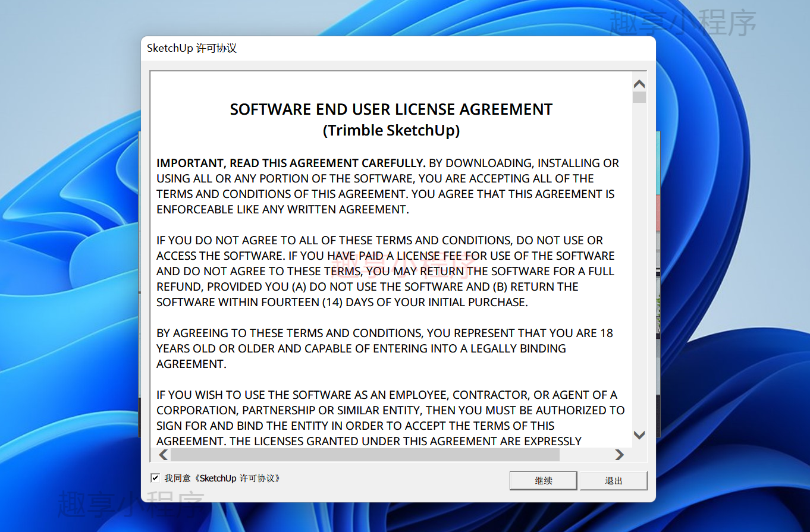
Task: Click the vertical scrollbar down arrow
Action: tap(639, 435)
